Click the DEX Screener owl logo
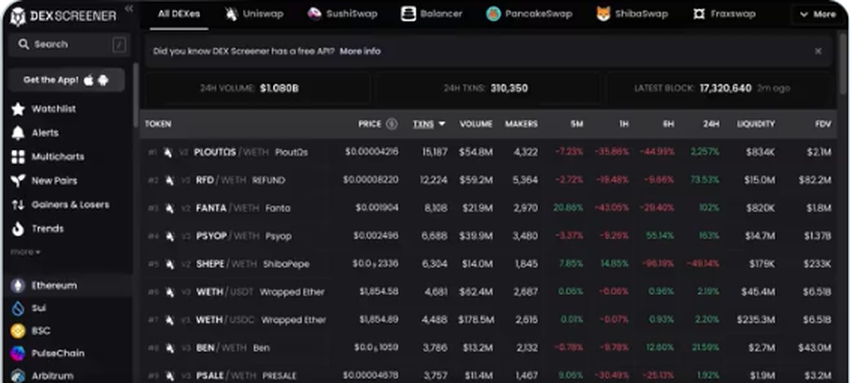 18,16
